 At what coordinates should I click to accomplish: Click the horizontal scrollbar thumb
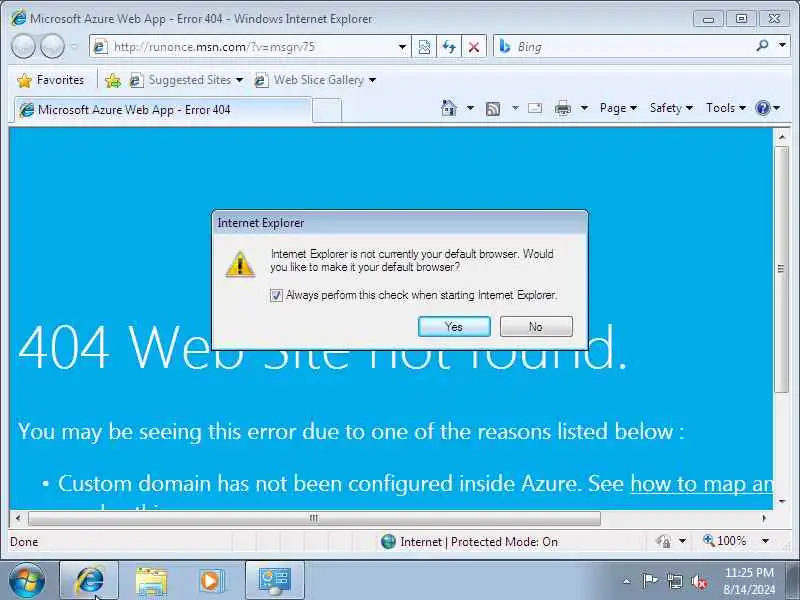(x=314, y=518)
